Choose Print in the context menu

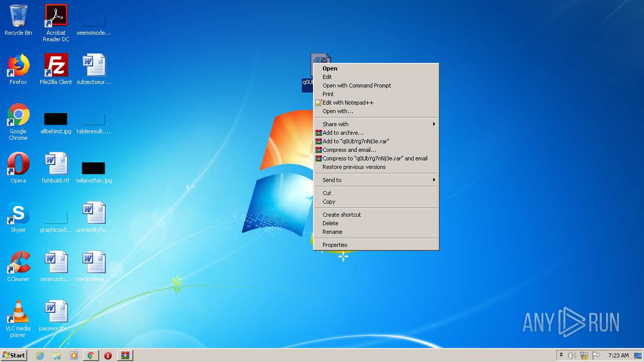(x=376, y=94)
